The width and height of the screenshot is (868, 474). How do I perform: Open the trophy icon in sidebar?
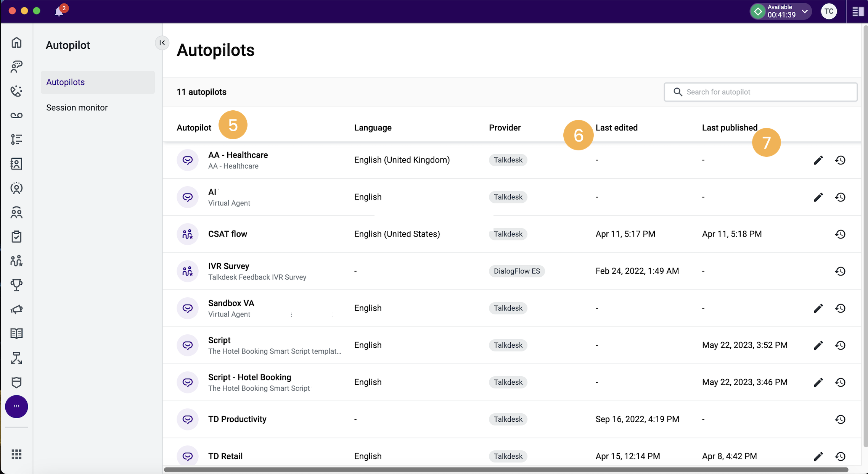tap(16, 285)
